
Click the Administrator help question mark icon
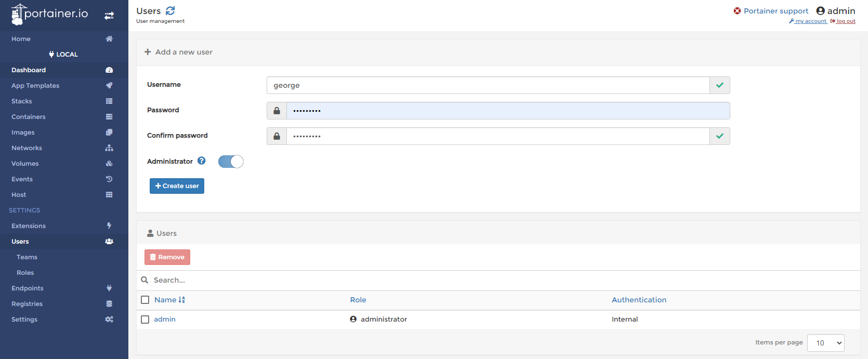click(x=202, y=161)
